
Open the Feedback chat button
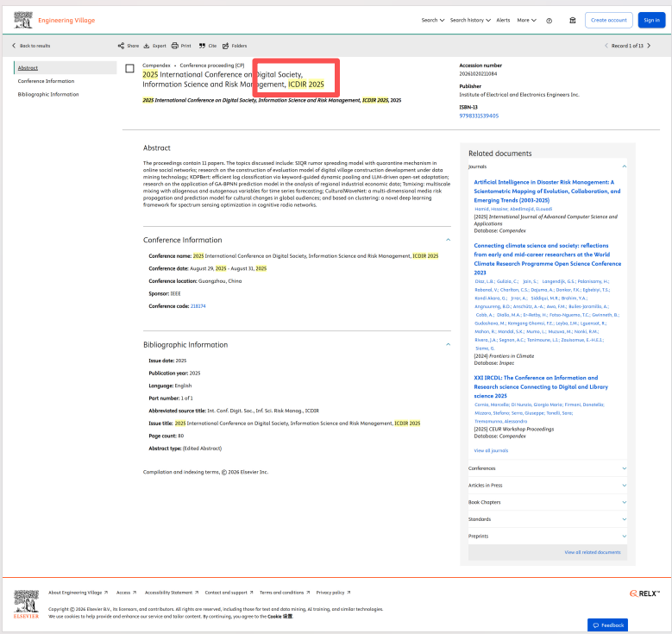[607, 625]
